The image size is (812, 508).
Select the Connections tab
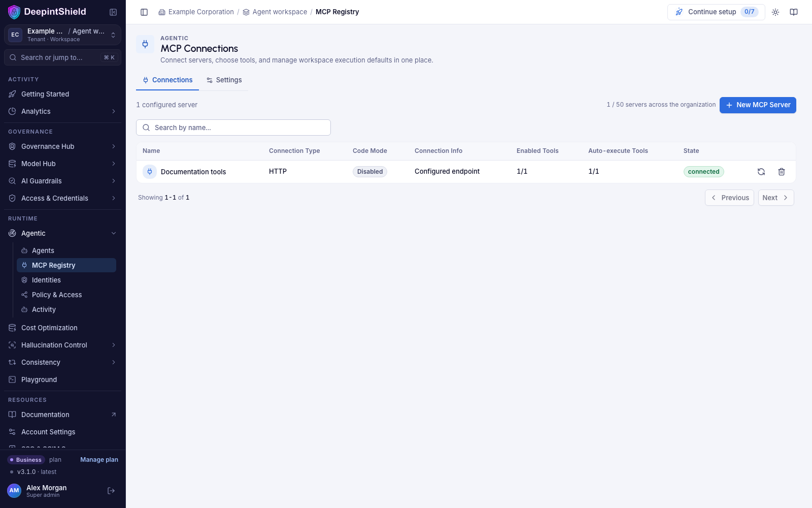click(x=167, y=80)
